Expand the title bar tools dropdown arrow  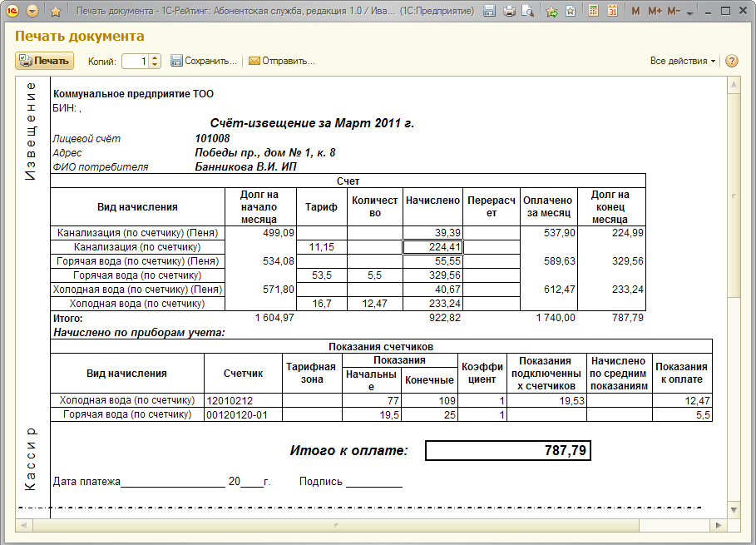pos(690,12)
